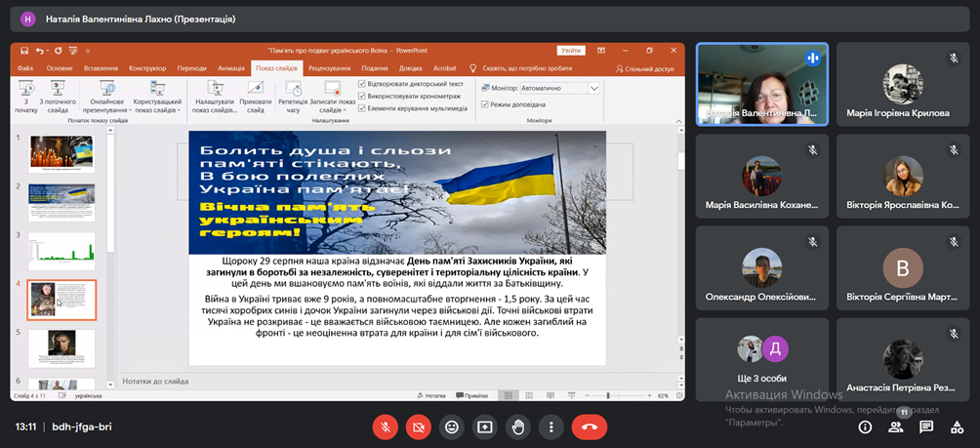
Task: Expand the Монітор dropdown
Action: (x=595, y=88)
